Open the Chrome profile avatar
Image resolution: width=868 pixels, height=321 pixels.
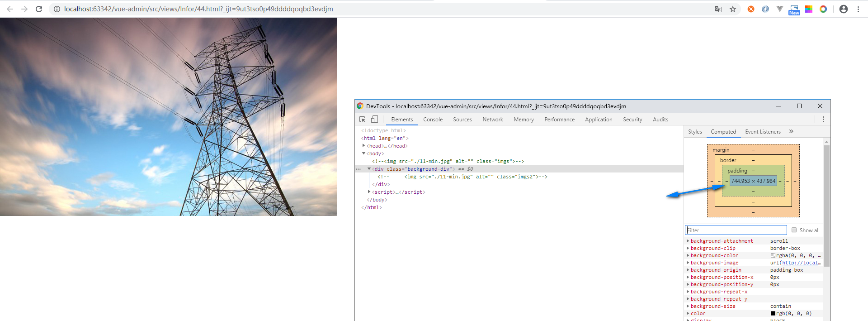844,9
